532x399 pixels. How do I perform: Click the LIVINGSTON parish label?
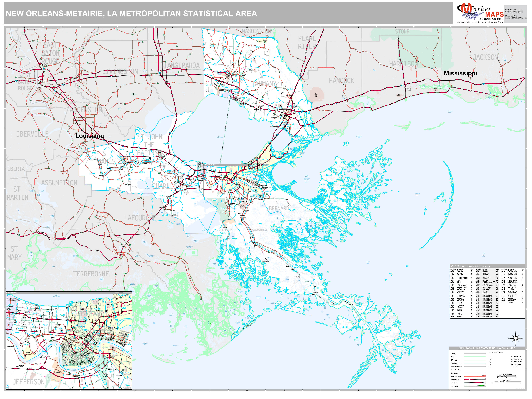pos(120,71)
